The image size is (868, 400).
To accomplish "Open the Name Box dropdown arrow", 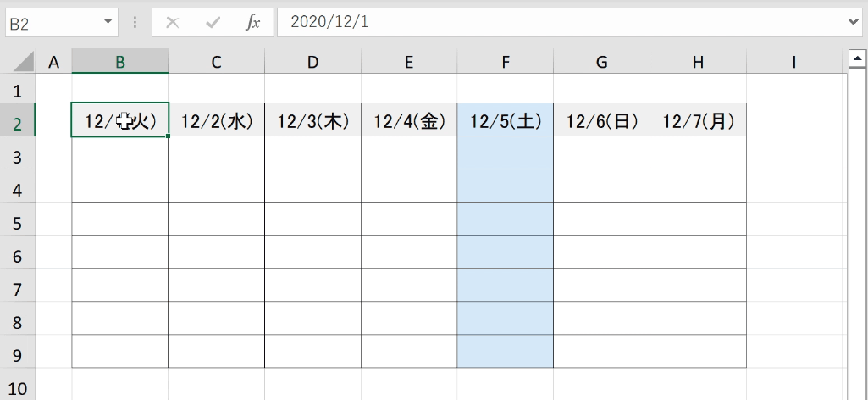I will pos(108,22).
